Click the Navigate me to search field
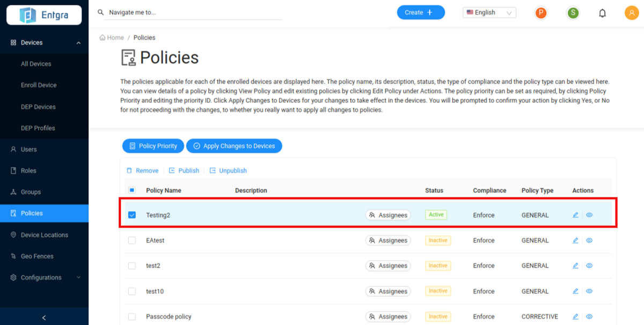 coord(193,12)
